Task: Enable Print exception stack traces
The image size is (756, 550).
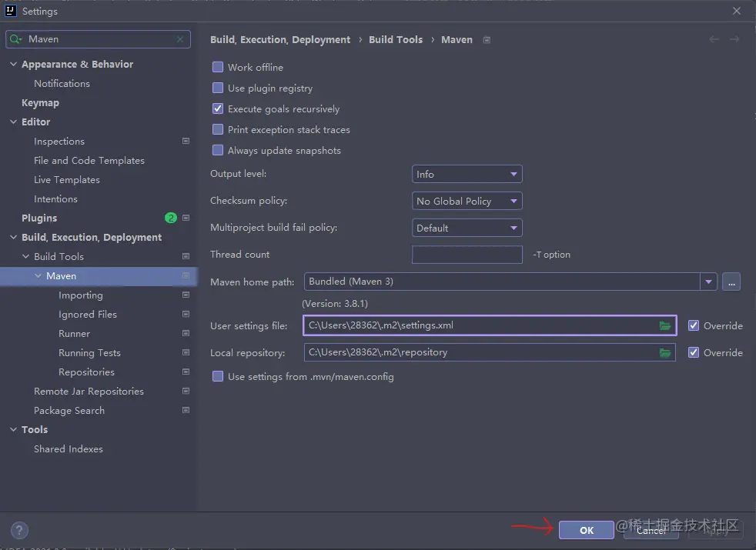Action: [x=218, y=129]
